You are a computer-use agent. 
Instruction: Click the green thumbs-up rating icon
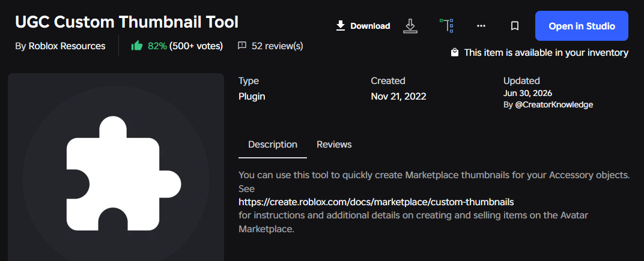click(x=137, y=46)
